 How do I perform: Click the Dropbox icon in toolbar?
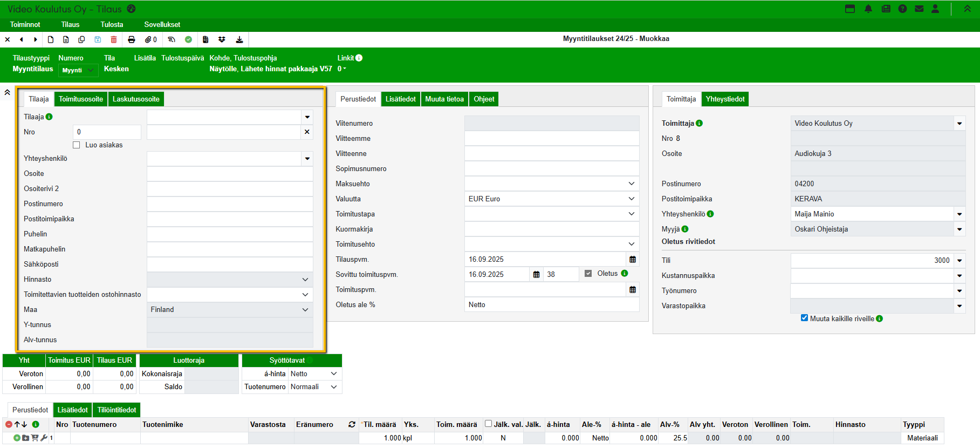pyautogui.click(x=222, y=39)
